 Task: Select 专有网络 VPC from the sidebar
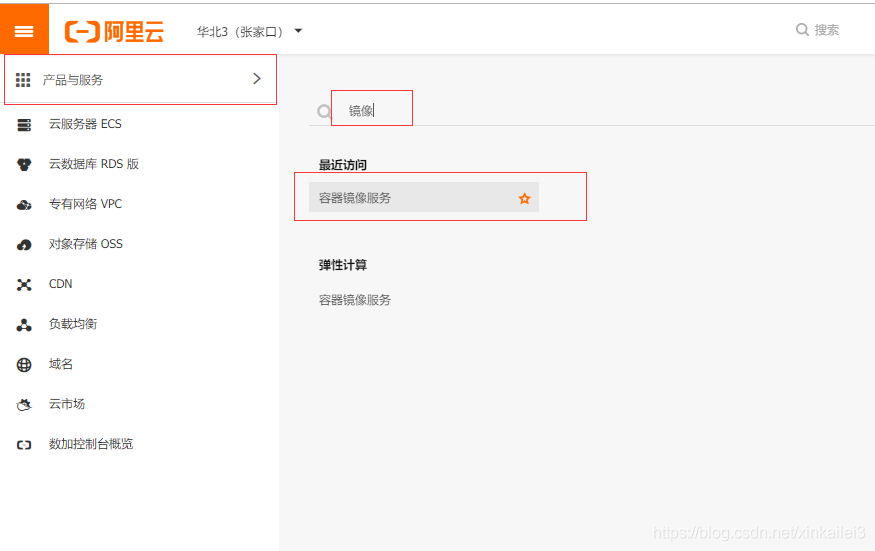click(85, 204)
